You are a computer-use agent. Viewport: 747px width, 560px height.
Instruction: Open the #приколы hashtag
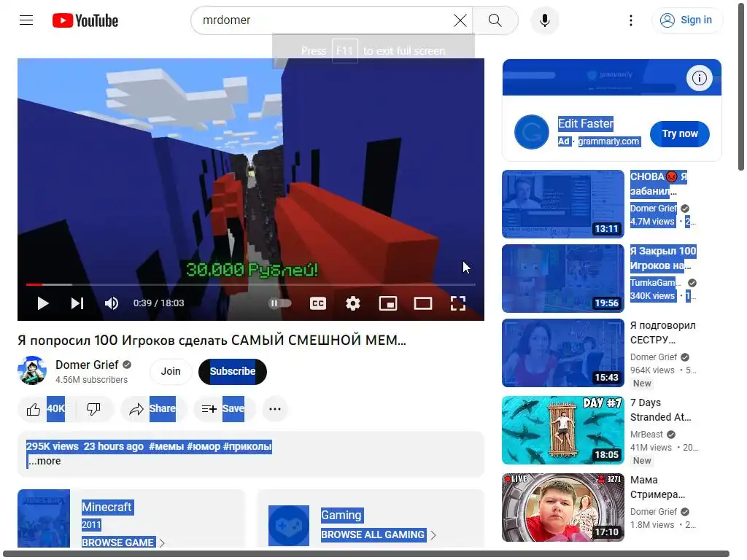pyautogui.click(x=247, y=446)
